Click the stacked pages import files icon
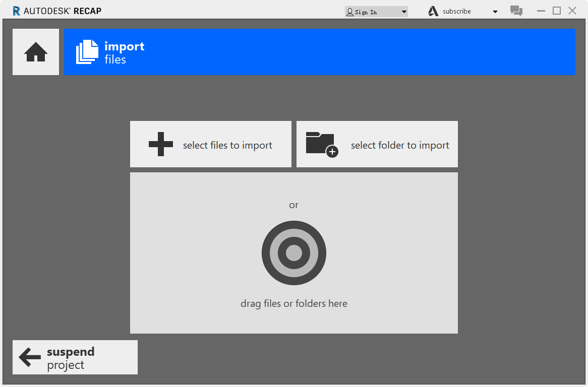This screenshot has height=387, width=588. tap(87, 52)
